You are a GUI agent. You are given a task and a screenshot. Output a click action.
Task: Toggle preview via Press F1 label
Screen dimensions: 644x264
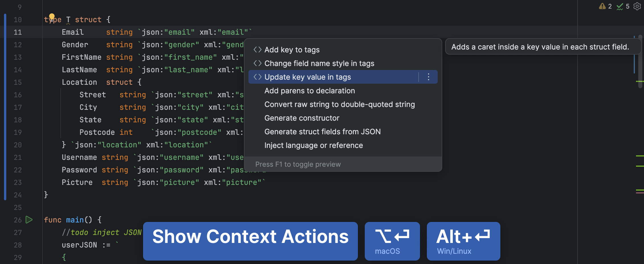(298, 164)
